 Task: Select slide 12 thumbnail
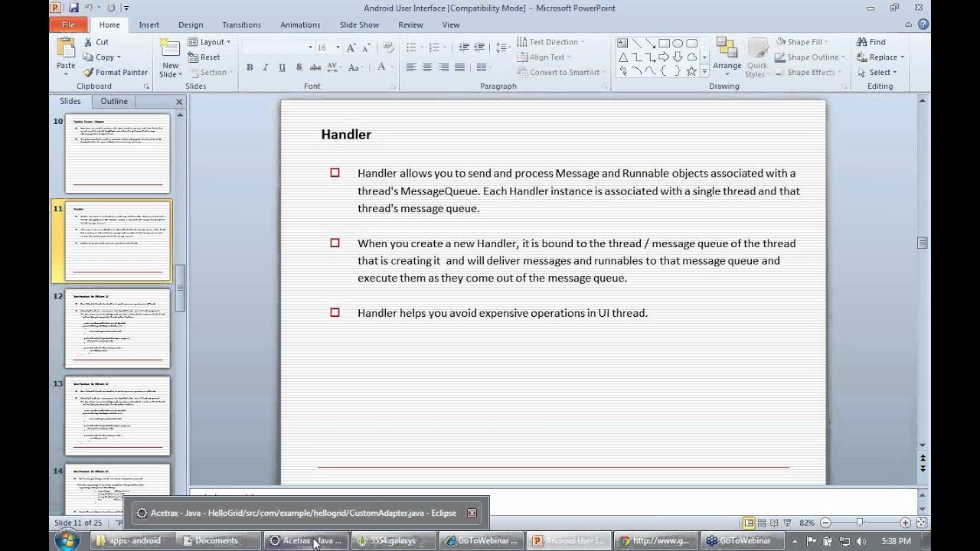117,328
